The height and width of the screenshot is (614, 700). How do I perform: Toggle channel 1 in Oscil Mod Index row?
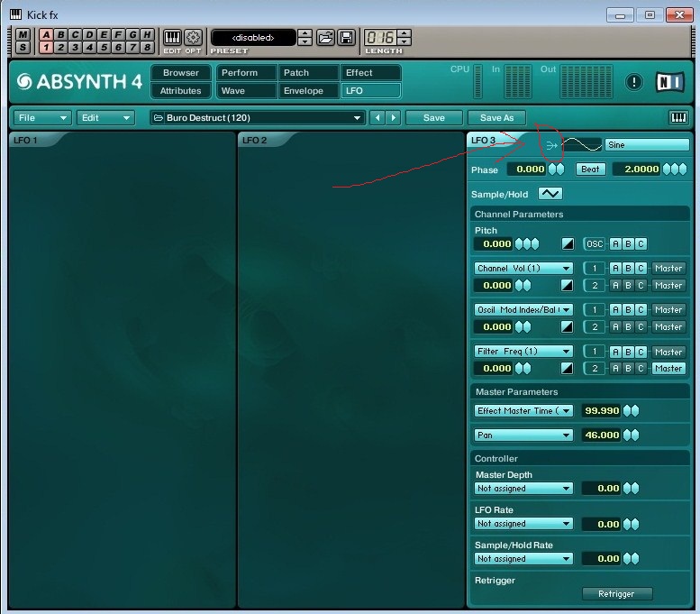click(595, 309)
